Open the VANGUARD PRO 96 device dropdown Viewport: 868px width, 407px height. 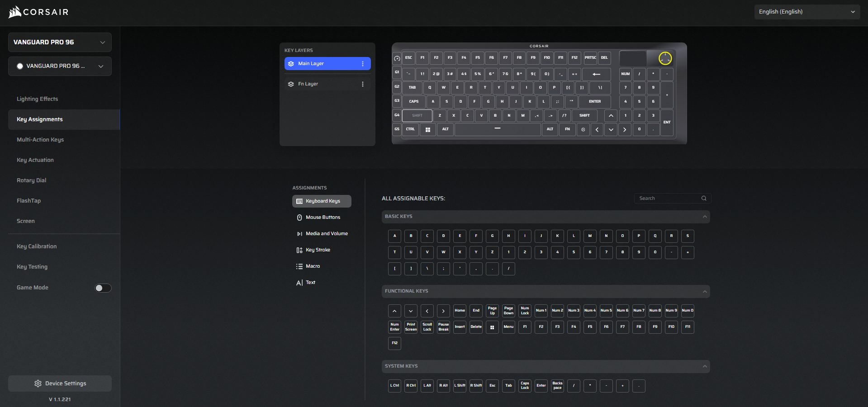[60, 43]
